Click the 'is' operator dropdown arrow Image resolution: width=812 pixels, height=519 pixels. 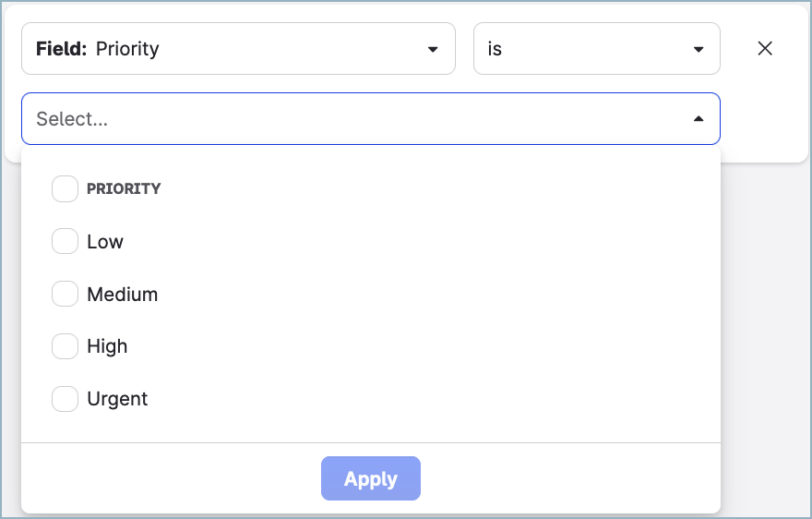699,50
